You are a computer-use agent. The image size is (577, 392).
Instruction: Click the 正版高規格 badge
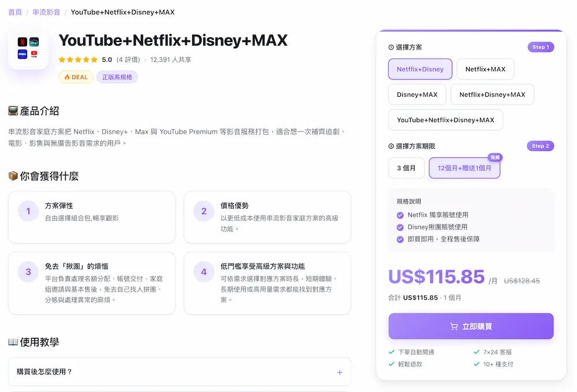click(117, 77)
